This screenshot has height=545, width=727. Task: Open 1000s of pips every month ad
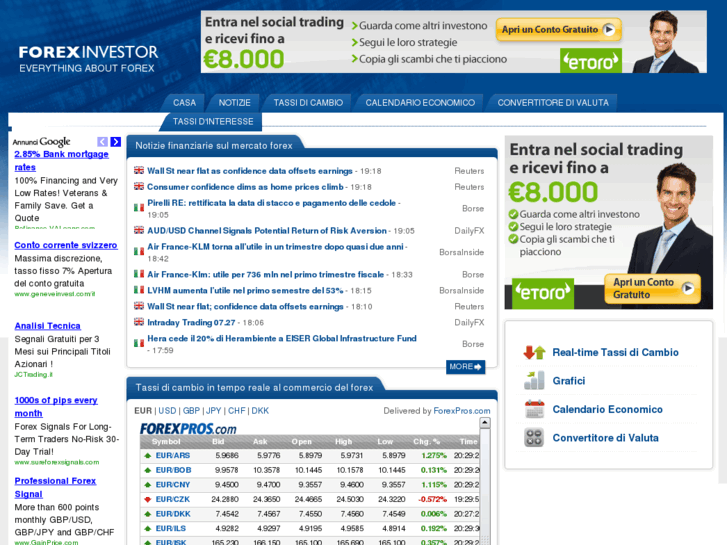coord(56,406)
